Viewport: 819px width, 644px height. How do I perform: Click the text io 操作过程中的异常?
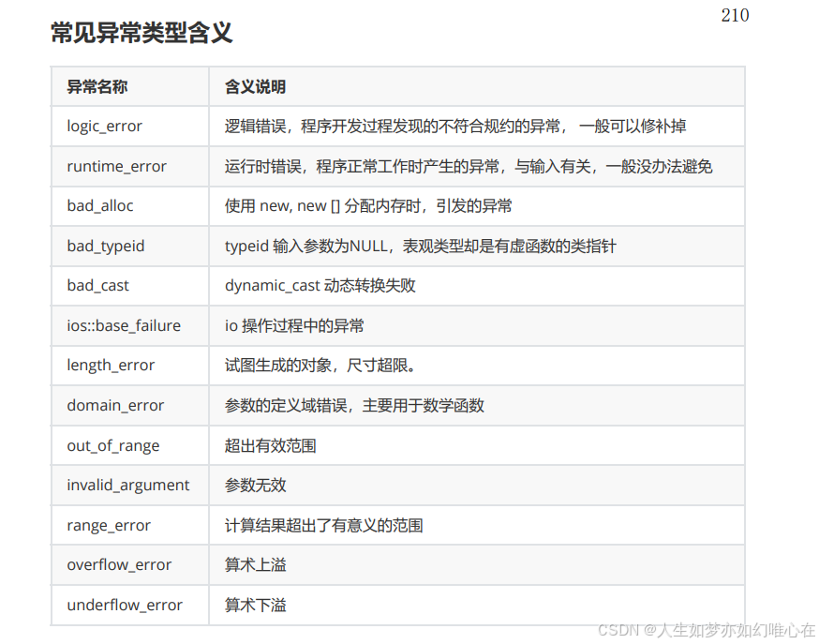coord(294,326)
